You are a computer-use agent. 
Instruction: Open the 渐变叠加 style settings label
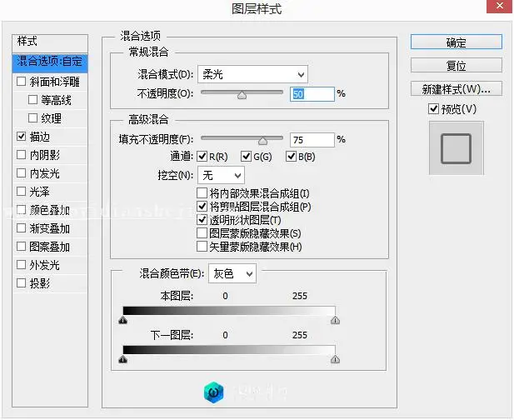coord(49,228)
